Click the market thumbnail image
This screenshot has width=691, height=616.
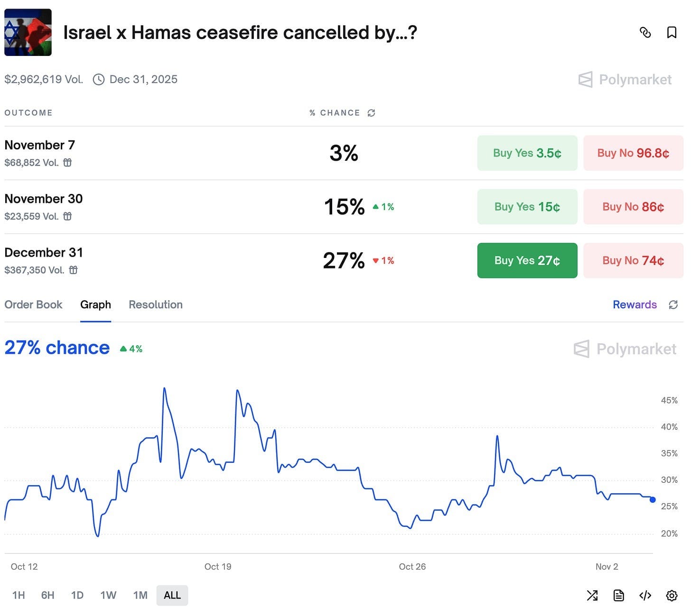click(28, 32)
